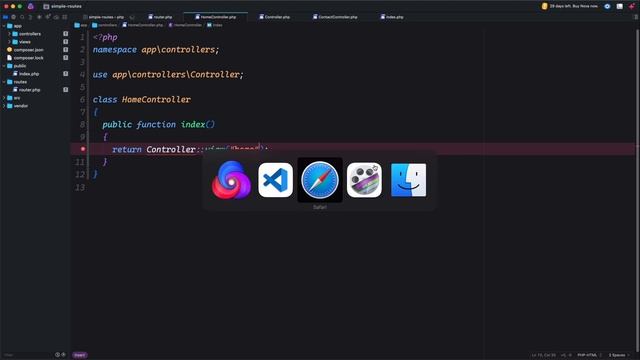Open the router.php editor tab
Viewport: 640px width, 360px height.
pos(160,17)
